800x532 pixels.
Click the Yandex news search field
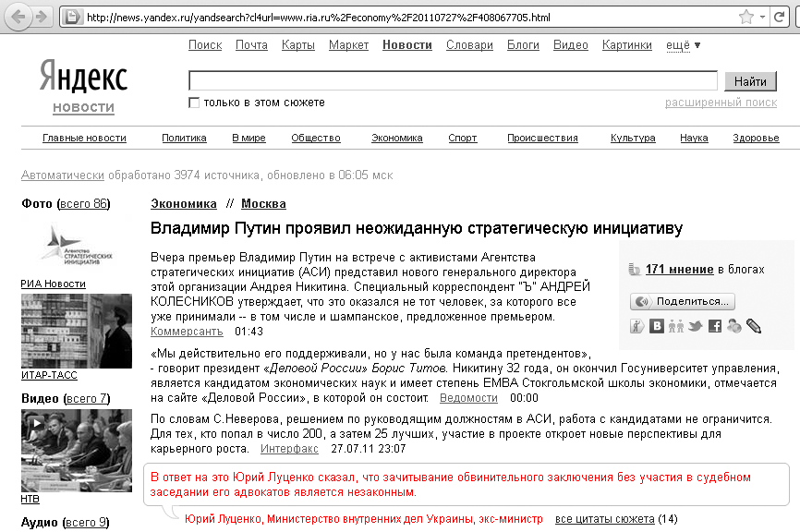click(453, 81)
